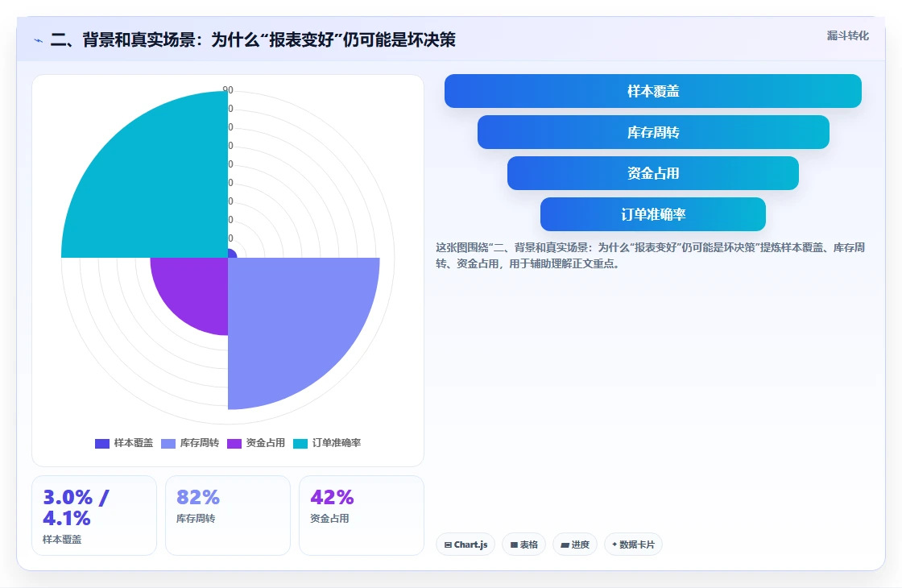This screenshot has height=588, width=902.
Task: Click the section title starting 二、背景和真实场景
Action: 253,39
